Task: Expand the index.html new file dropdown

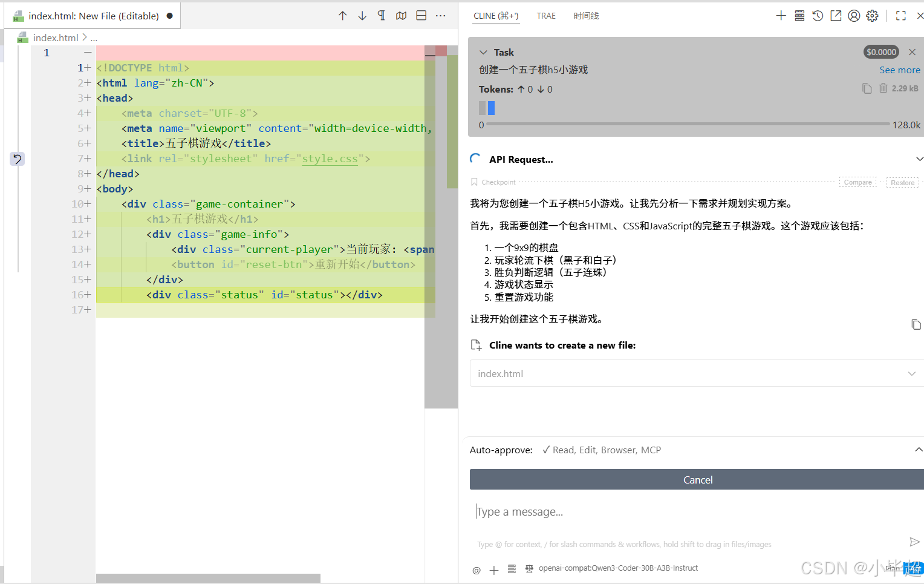Action: (911, 373)
